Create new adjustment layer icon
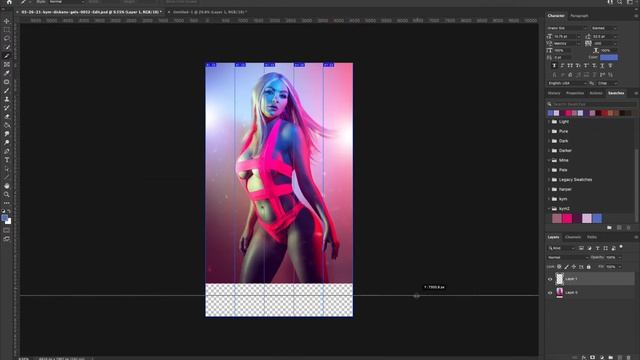The width and height of the screenshot is (640, 360). pos(602,357)
